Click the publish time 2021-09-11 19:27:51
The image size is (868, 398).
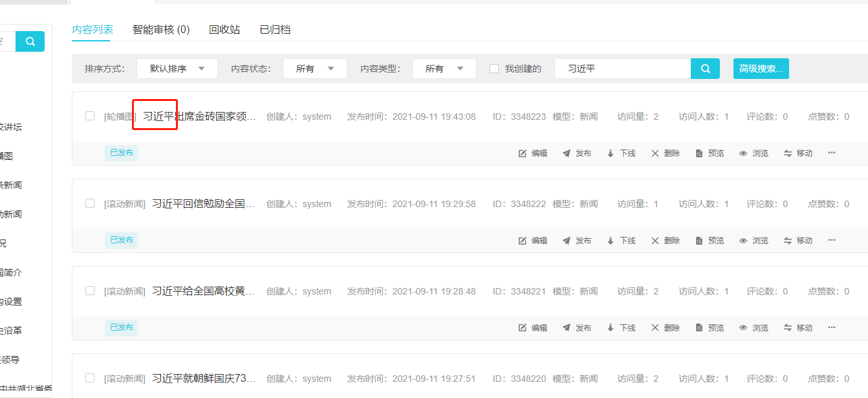(x=434, y=379)
